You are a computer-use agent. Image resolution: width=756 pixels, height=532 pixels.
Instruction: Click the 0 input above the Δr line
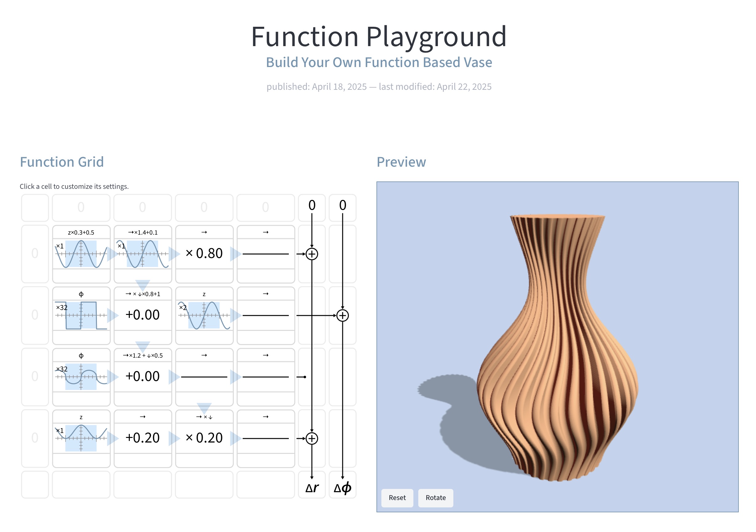(x=312, y=208)
